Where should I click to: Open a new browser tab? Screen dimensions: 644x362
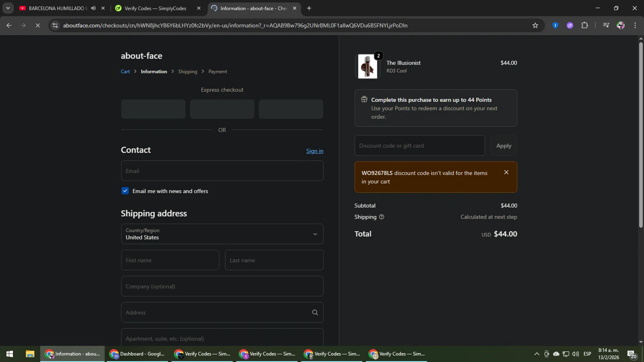pyautogui.click(x=309, y=8)
